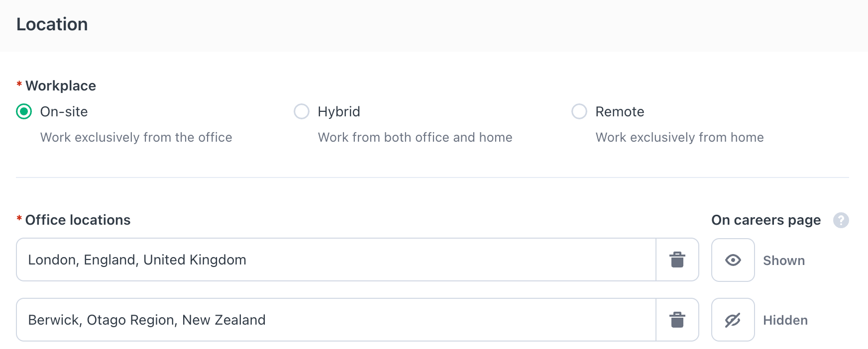The height and width of the screenshot is (349, 868).
Task: Click "Work exclusively from the office" description
Action: (x=136, y=137)
